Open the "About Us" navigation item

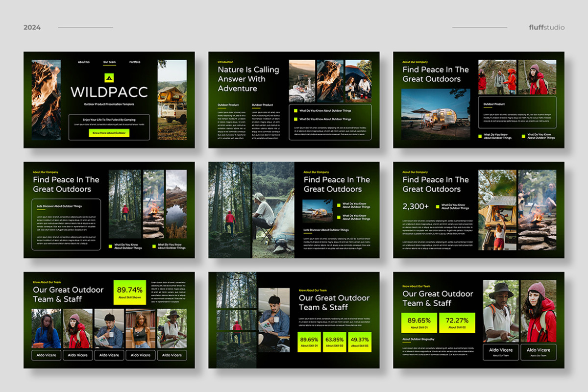click(84, 62)
